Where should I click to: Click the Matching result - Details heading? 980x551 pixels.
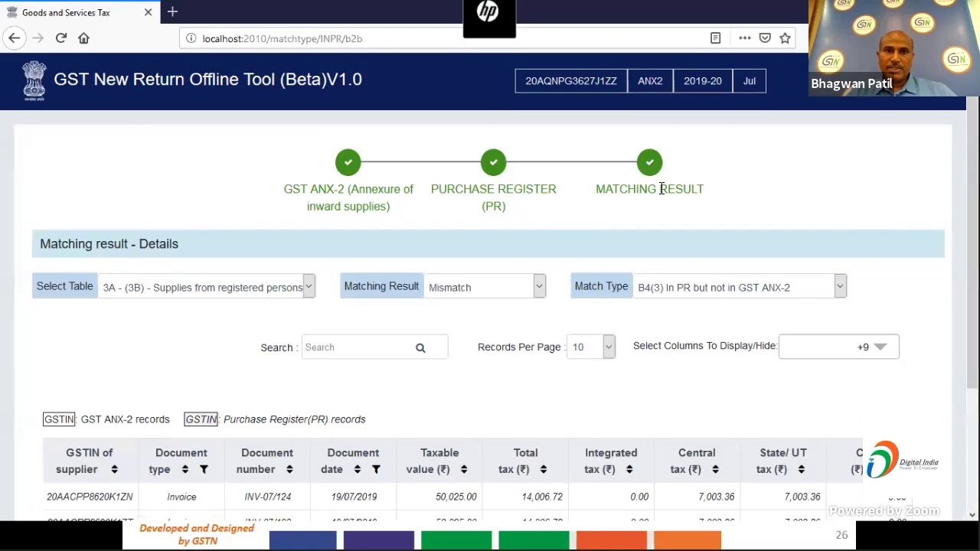[x=109, y=244]
